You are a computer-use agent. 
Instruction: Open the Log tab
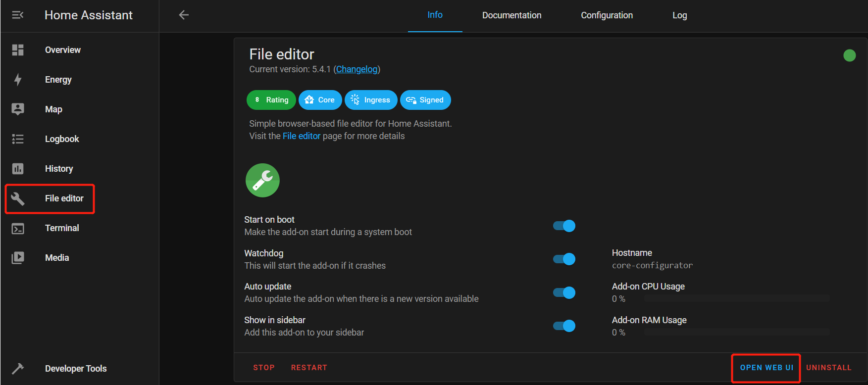(x=679, y=15)
